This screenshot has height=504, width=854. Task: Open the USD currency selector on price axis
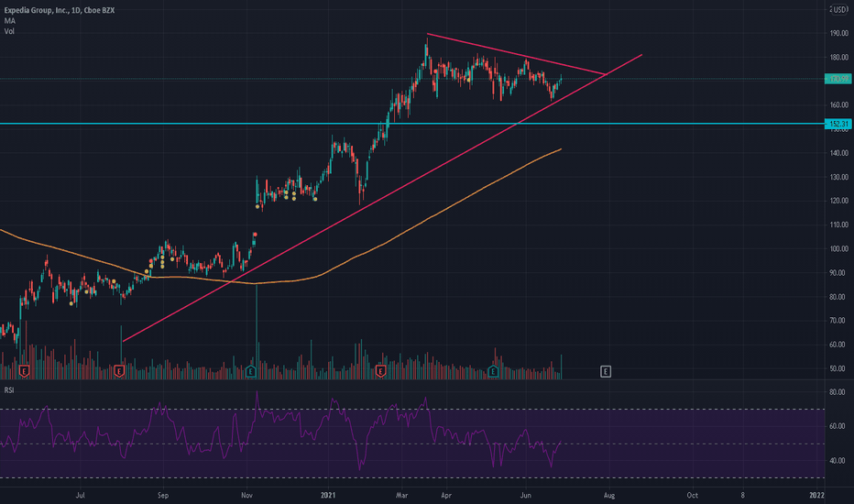coord(839,10)
